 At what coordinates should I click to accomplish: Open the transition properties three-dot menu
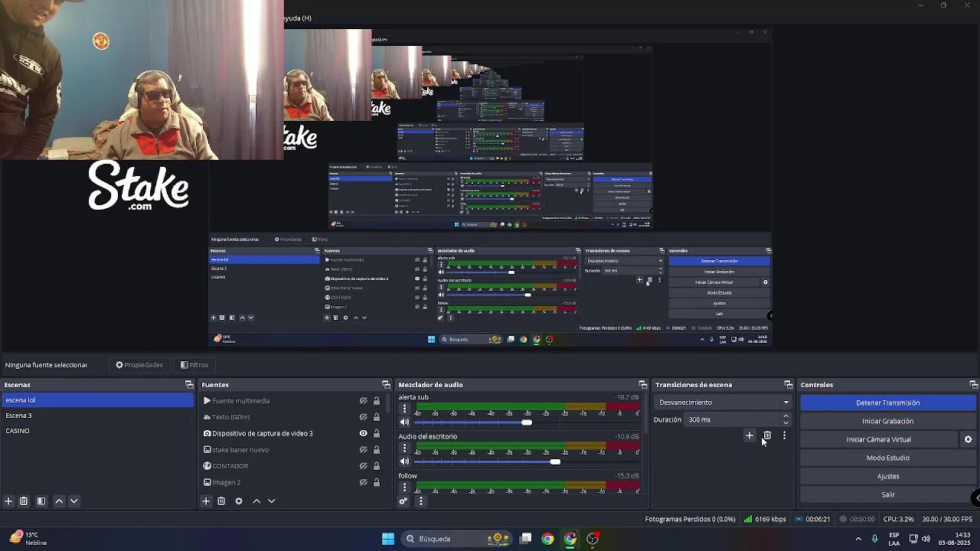click(784, 435)
